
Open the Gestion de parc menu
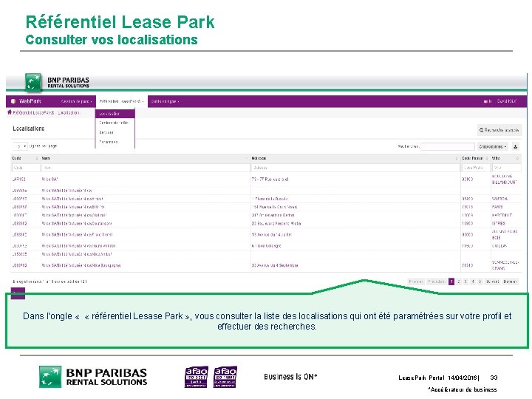(x=76, y=101)
